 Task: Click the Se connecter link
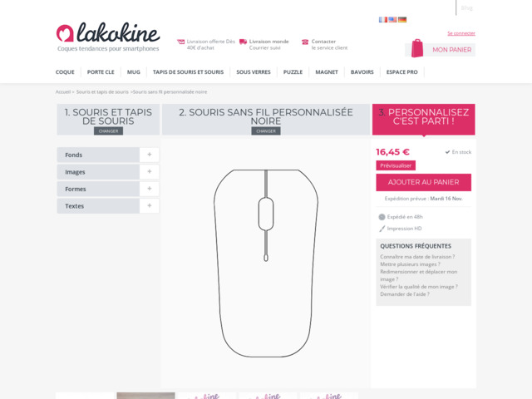461,33
